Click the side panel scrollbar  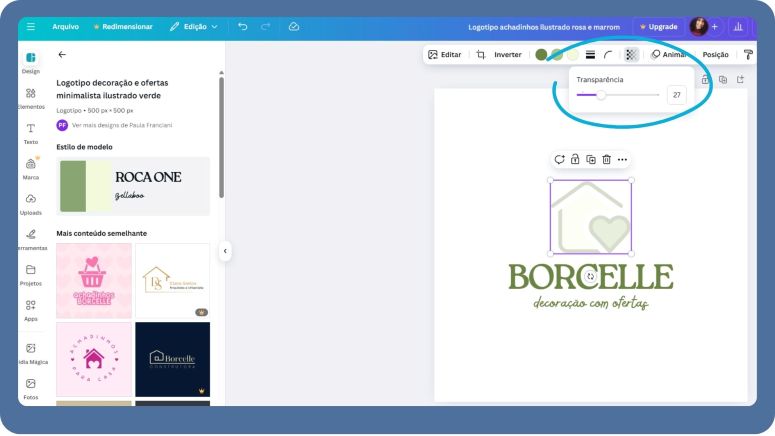click(x=221, y=136)
